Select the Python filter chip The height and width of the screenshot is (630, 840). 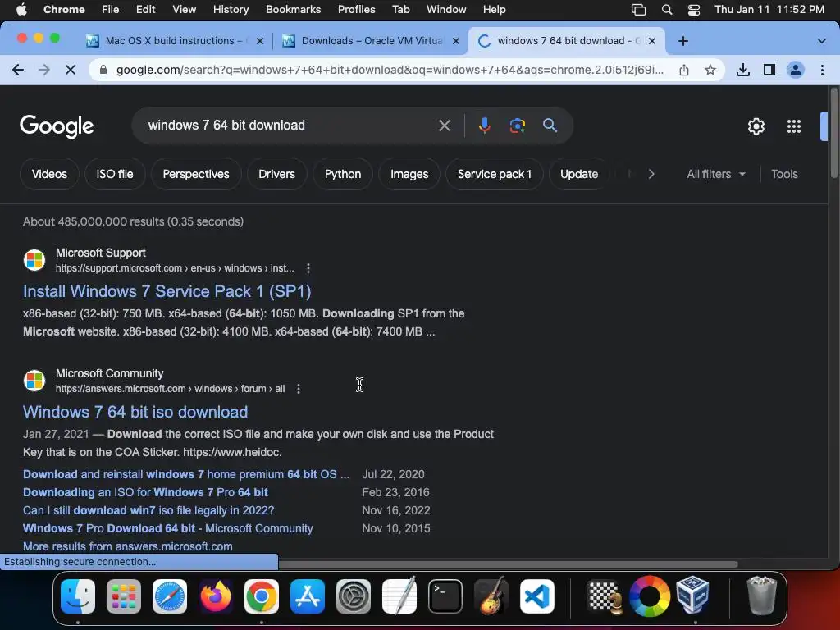point(343,174)
